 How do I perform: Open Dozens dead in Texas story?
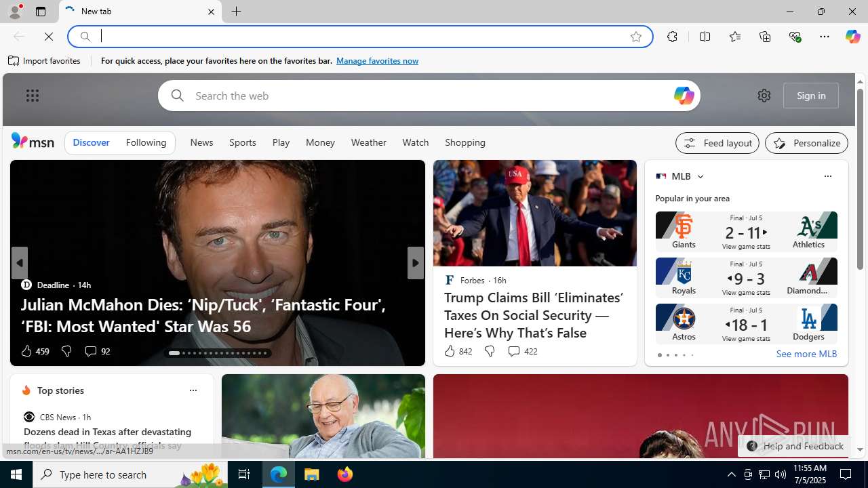point(107,438)
